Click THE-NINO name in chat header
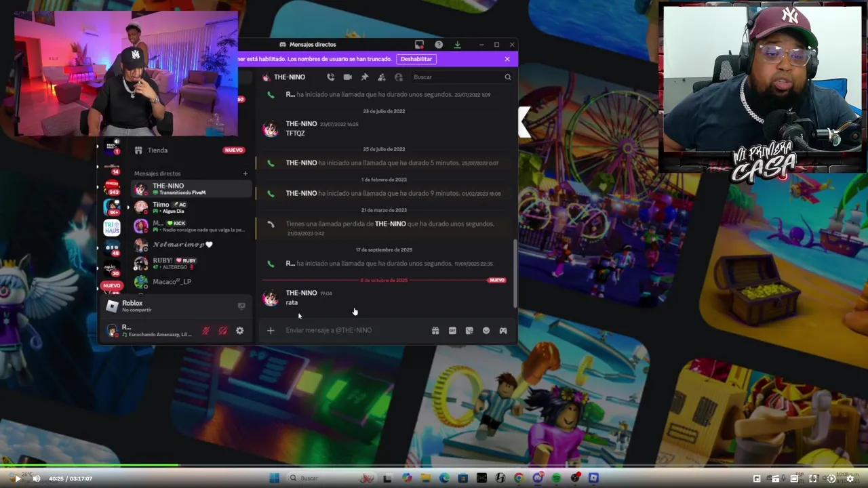 (x=290, y=77)
